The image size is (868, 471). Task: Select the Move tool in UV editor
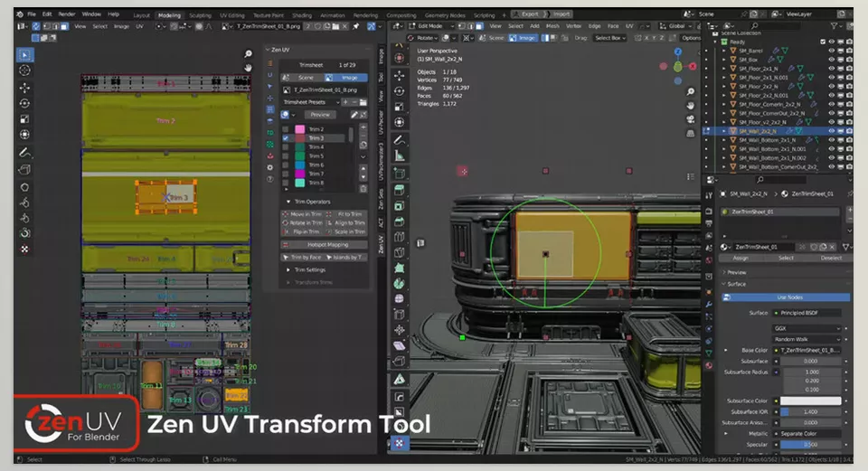25,88
